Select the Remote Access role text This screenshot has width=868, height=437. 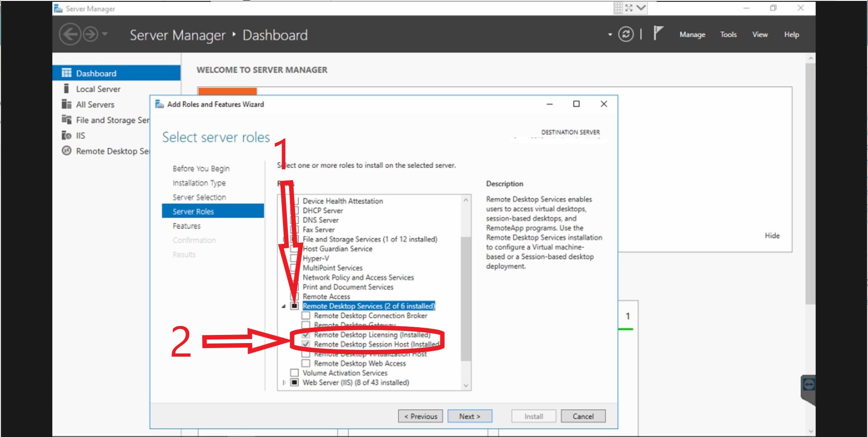326,297
